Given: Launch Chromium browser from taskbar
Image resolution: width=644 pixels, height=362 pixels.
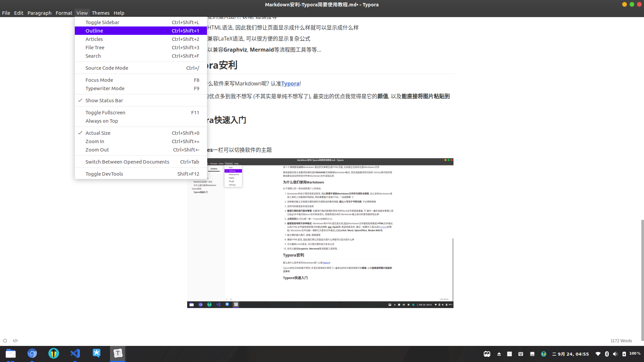Looking at the screenshot, I should (x=32, y=353).
